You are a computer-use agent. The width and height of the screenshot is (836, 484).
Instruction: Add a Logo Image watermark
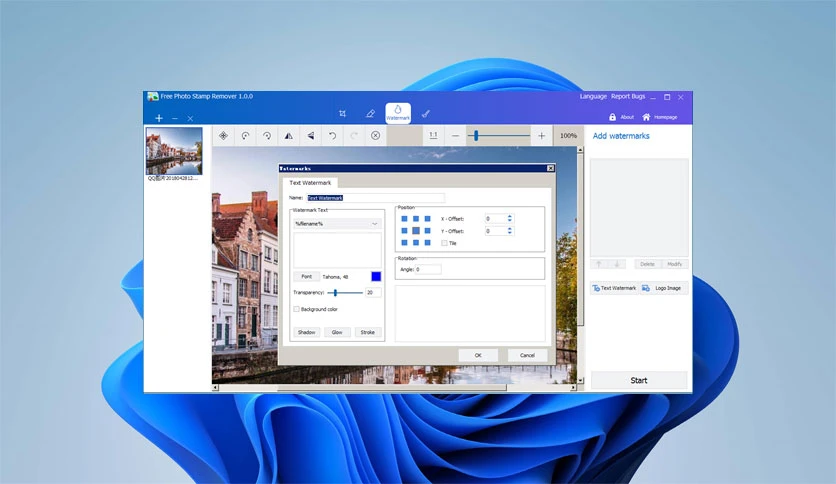pos(662,288)
